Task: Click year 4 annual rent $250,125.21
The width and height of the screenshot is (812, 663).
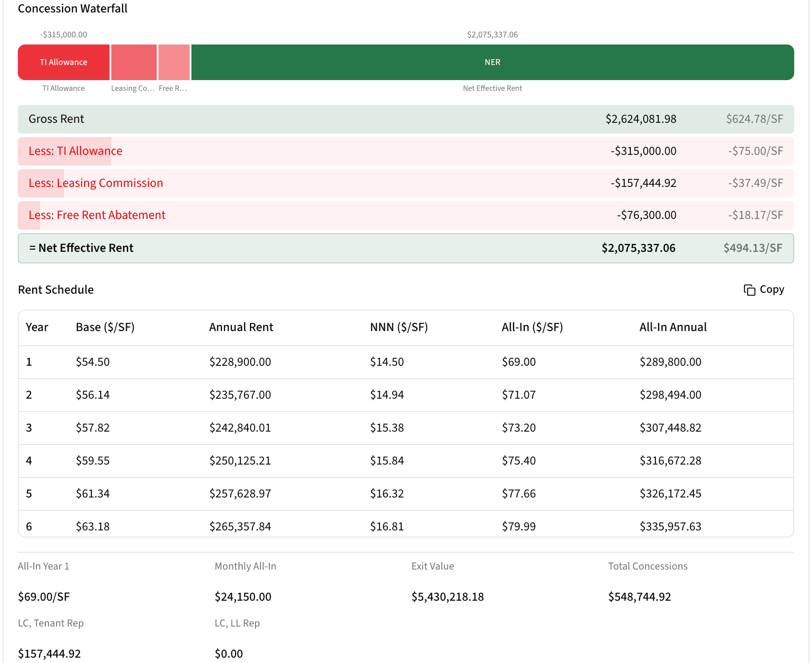Action: [240, 461]
